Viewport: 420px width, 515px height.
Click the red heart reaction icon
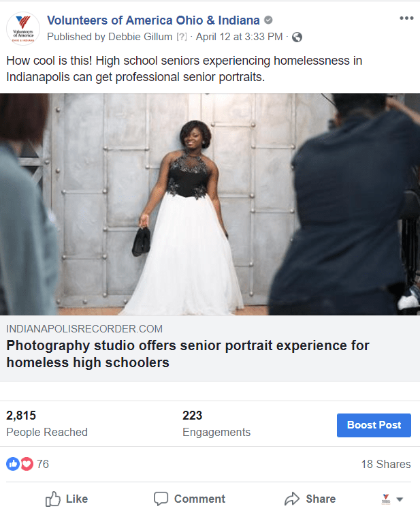pos(27,464)
